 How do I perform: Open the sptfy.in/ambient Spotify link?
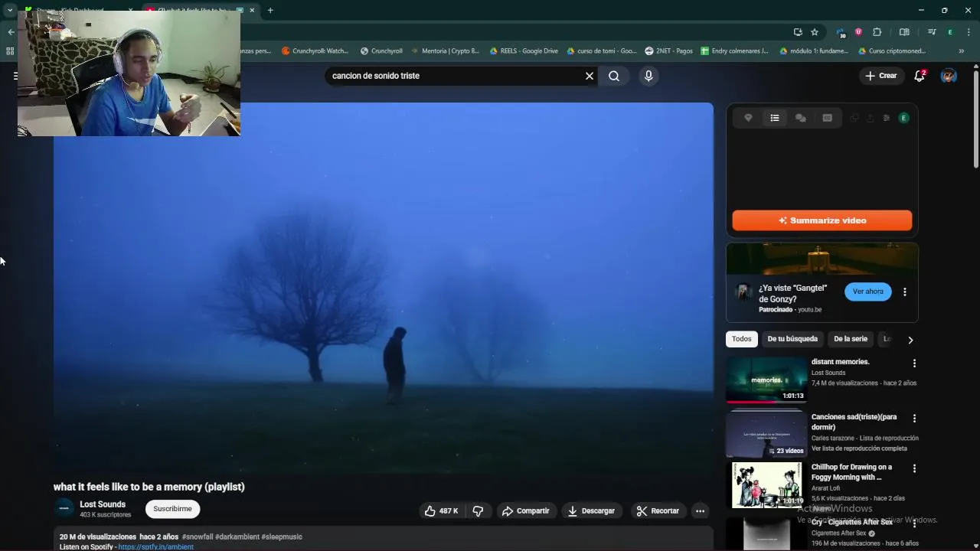155,547
